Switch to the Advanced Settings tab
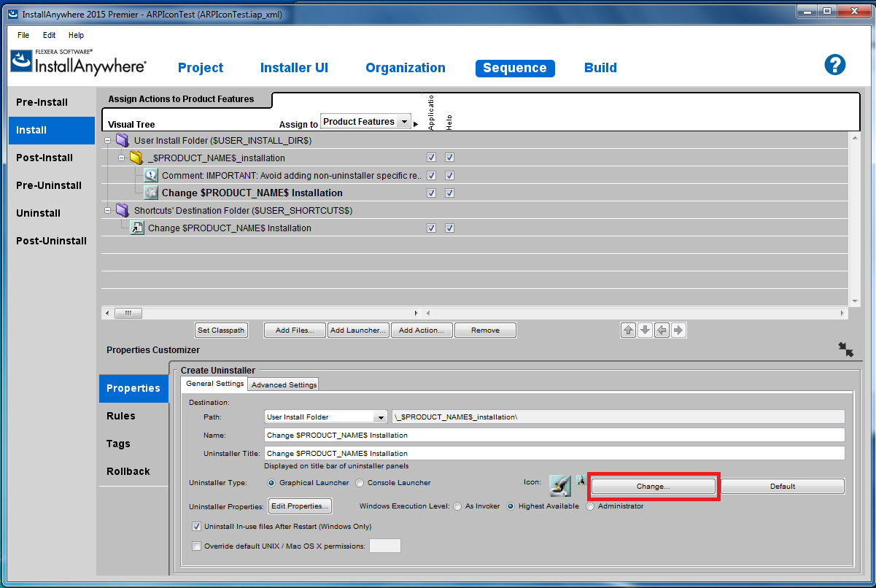The image size is (876, 588). 284,384
